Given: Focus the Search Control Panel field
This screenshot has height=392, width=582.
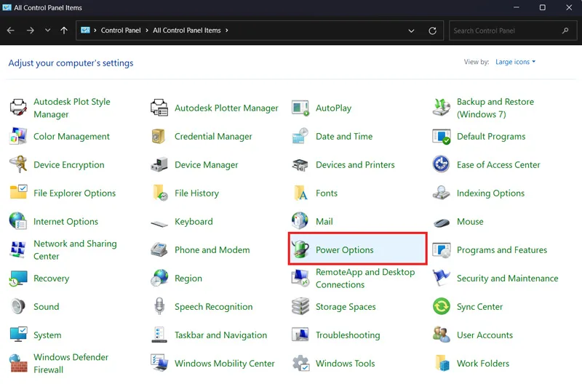Looking at the screenshot, I should tap(513, 31).
